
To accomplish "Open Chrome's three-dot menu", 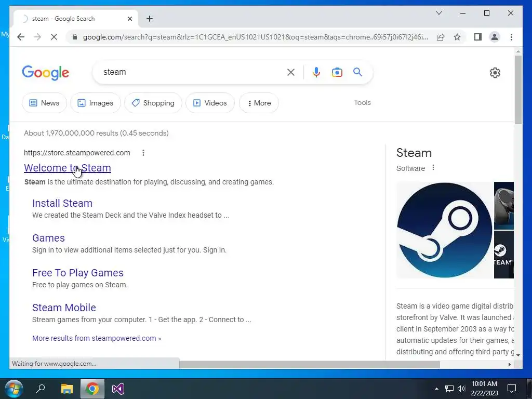I will [511, 37].
